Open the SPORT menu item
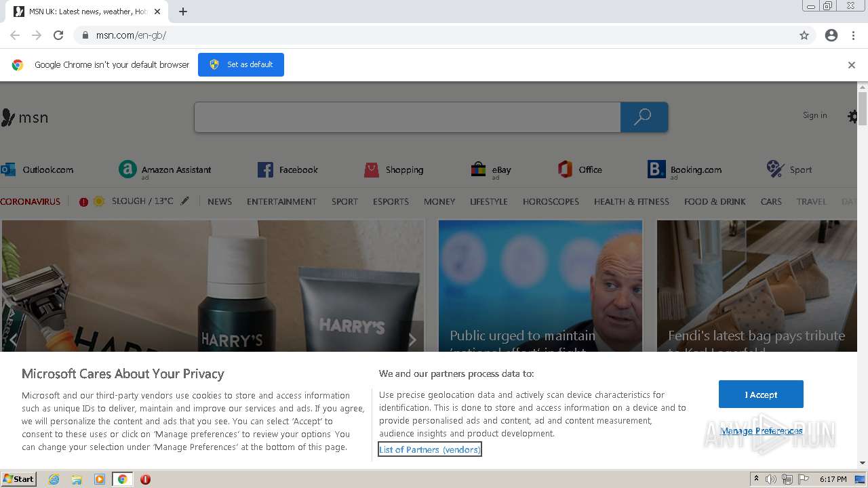868x488 pixels. [344, 201]
